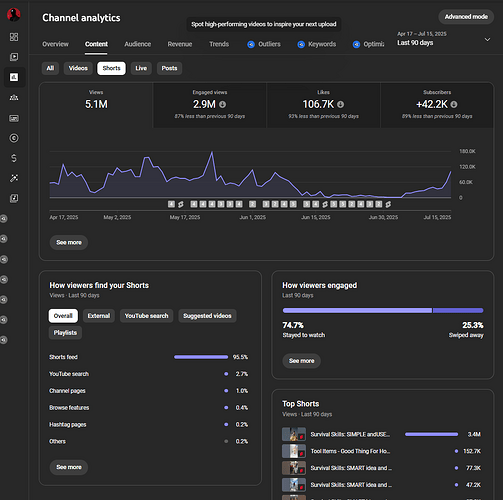Click See more under How viewers engaged

(302, 361)
